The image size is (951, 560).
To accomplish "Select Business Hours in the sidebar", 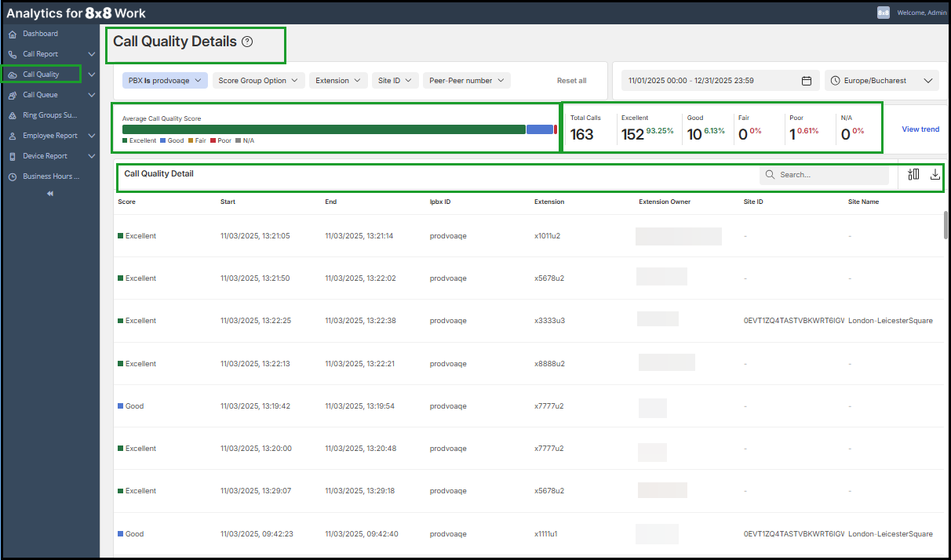I will coord(50,176).
